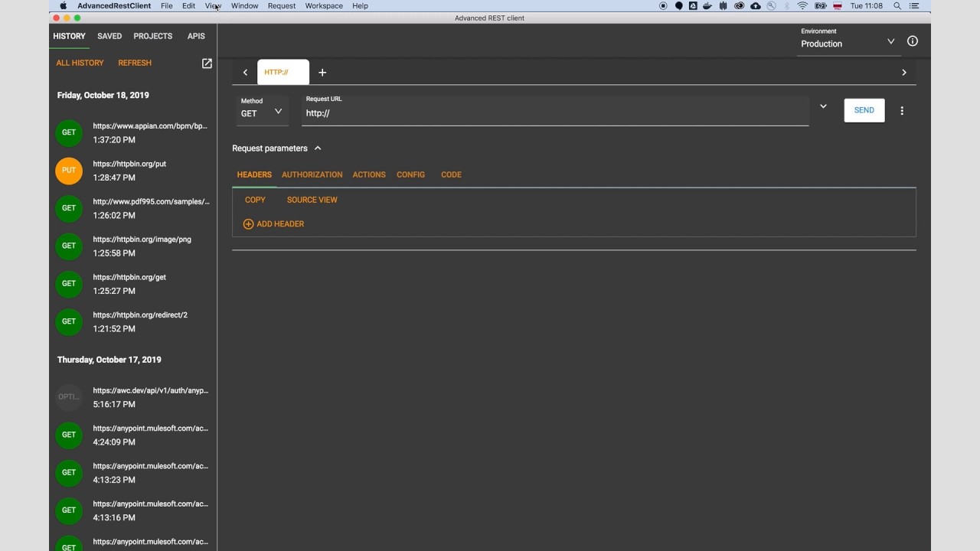Viewport: 980px width, 551px height.
Task: Click the Add Header plus icon
Action: coord(248,223)
